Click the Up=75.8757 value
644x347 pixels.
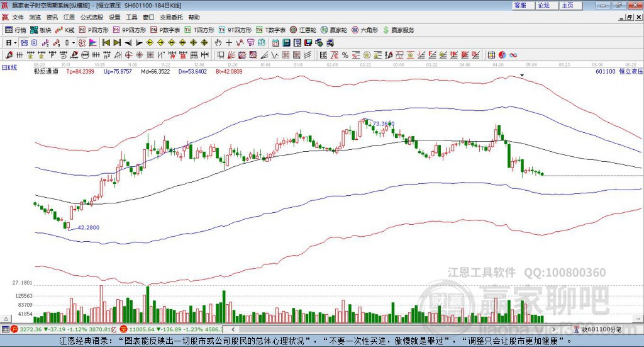click(x=118, y=72)
